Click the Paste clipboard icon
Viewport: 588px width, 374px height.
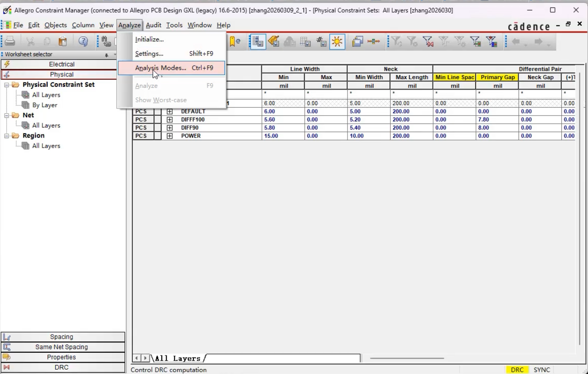pyautogui.click(x=63, y=42)
